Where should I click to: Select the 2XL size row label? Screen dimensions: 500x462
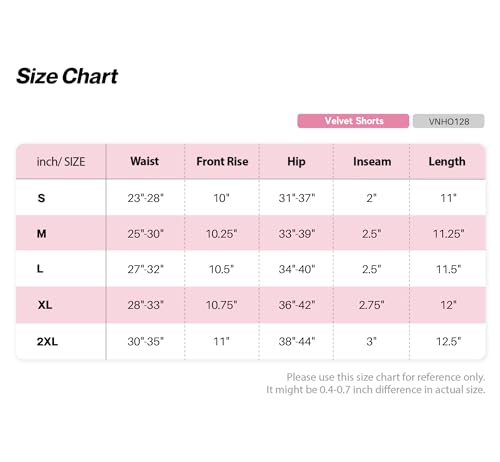[47, 341]
